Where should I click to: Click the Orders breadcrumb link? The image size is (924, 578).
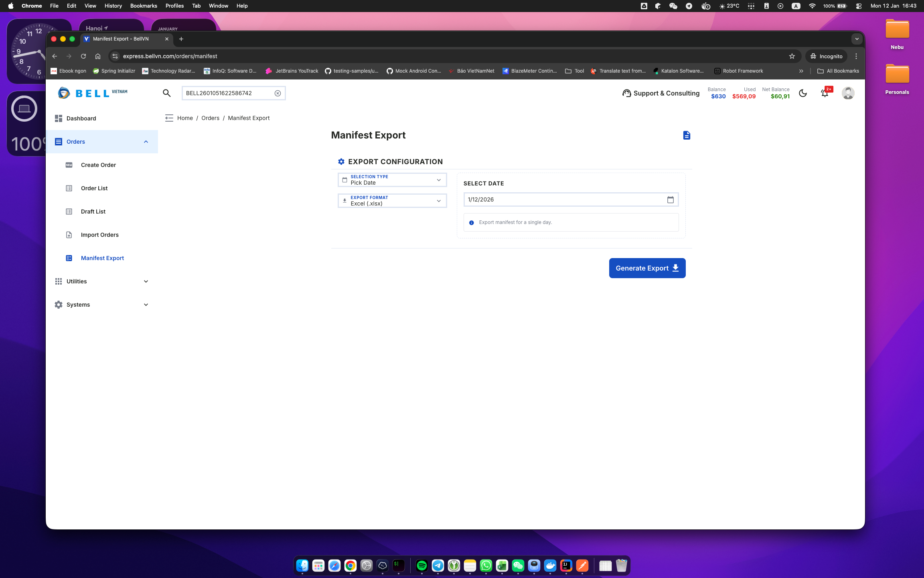tap(210, 118)
